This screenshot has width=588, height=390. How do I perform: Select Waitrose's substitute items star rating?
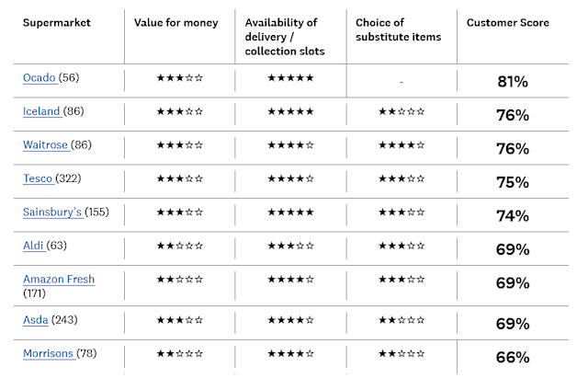point(401,144)
